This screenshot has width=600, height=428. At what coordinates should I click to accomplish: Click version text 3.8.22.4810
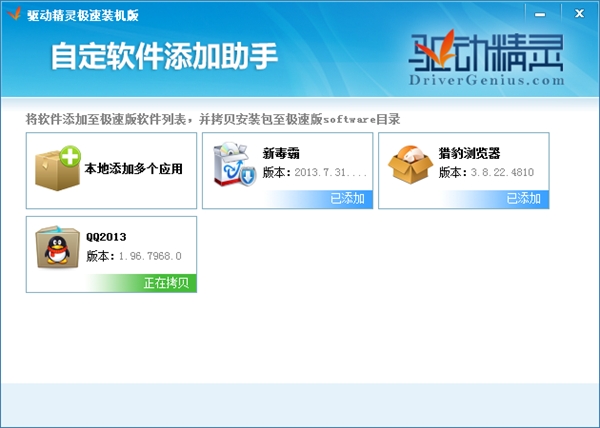tap(502, 173)
